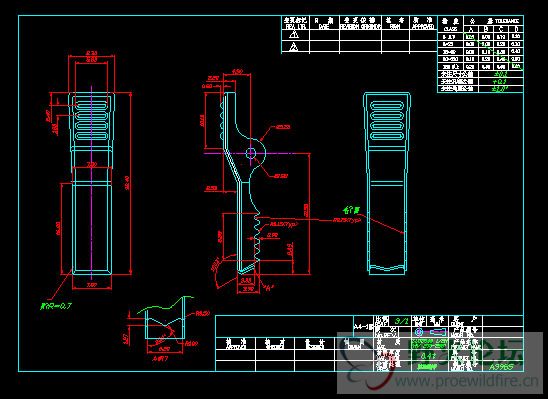
Task: Select top grip slot in front view
Action: click(91, 105)
